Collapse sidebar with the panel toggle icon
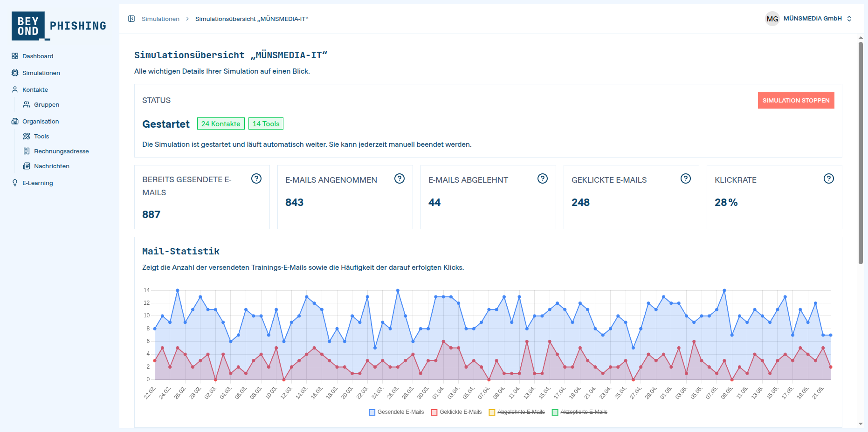Viewport: 868px width, 432px height. 131,19
